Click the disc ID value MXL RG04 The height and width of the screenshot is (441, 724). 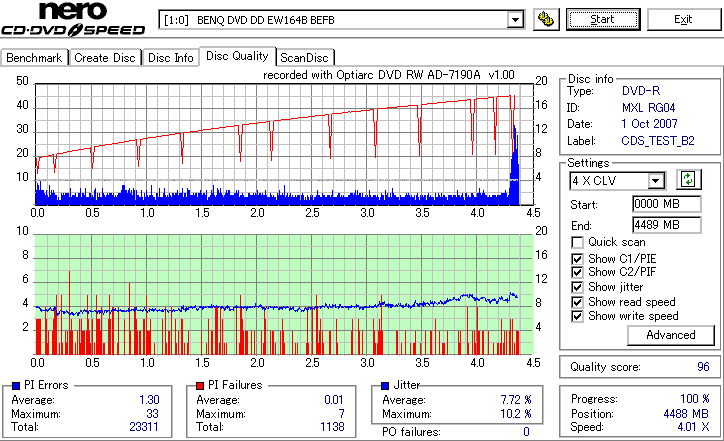[x=648, y=108]
